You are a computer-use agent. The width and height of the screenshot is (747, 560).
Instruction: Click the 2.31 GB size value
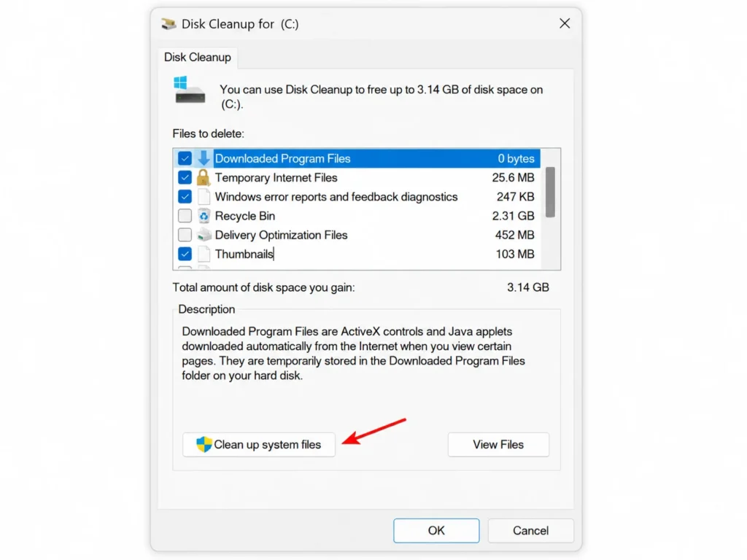click(x=513, y=216)
